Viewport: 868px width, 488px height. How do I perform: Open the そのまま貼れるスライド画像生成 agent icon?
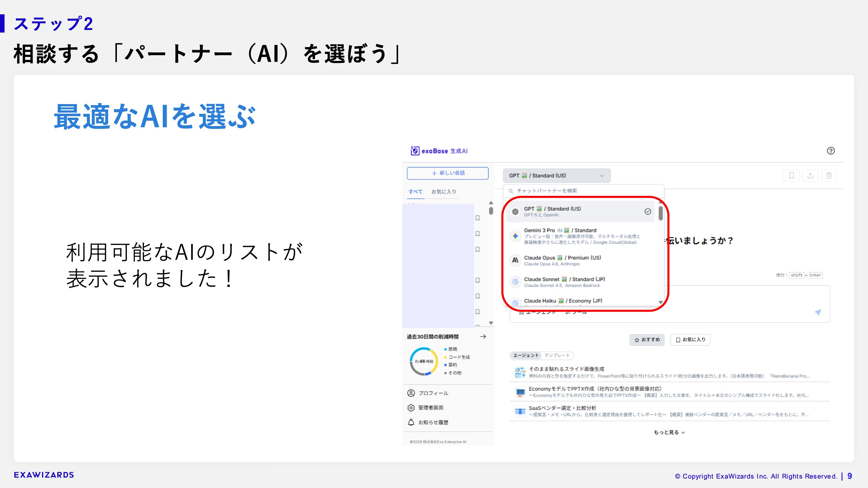[520, 373]
